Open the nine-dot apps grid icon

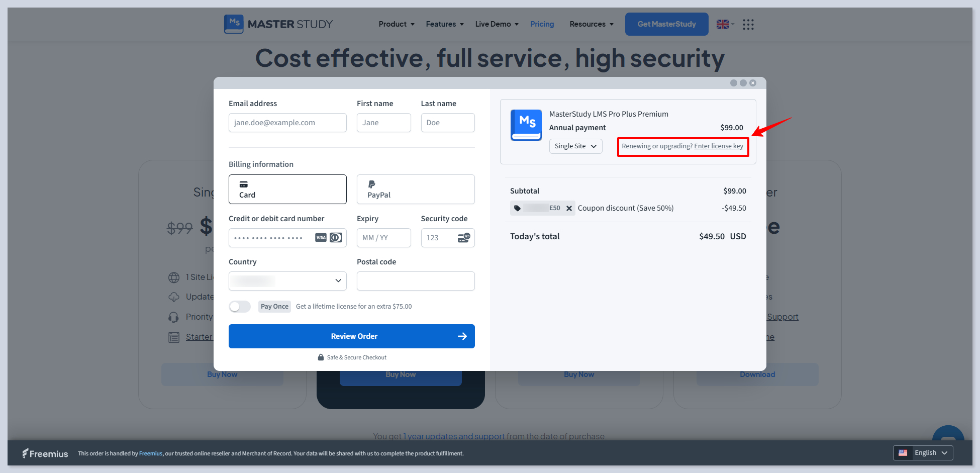(748, 24)
